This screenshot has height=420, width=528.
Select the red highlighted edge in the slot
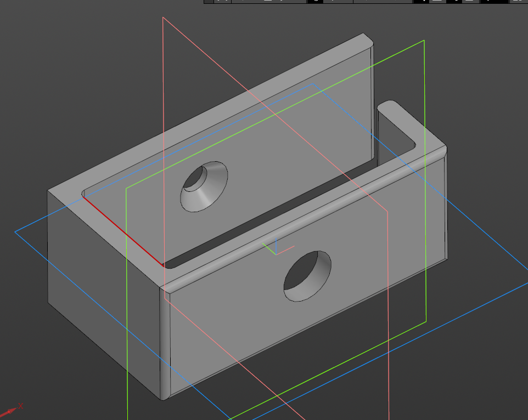click(x=123, y=231)
